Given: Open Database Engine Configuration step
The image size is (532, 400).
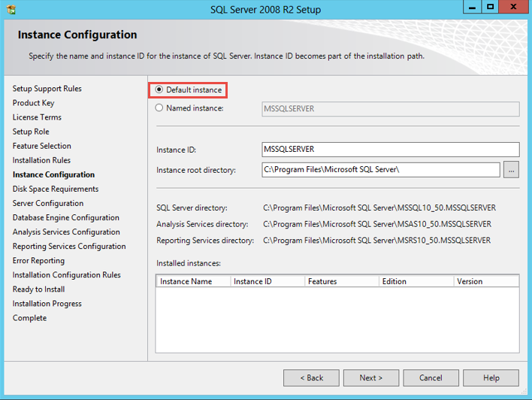Looking at the screenshot, I should [66, 217].
